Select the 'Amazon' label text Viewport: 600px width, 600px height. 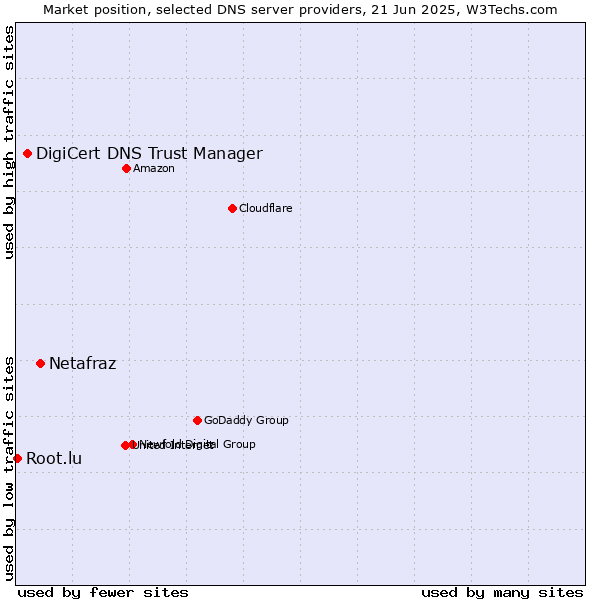(154, 168)
